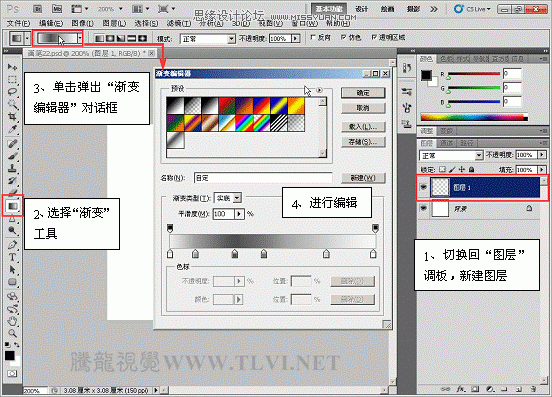Select the Eyedropper tool
The image size is (552, 397).
click(12, 129)
